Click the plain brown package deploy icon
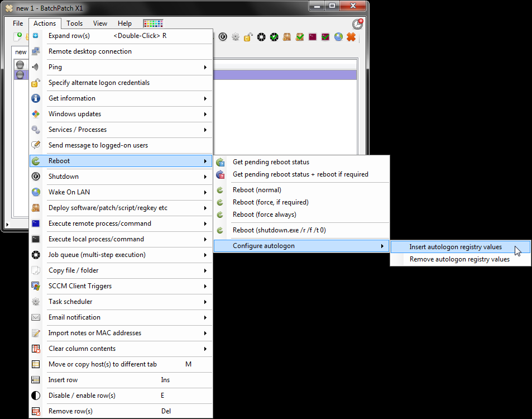The image size is (532, 419). [x=287, y=37]
